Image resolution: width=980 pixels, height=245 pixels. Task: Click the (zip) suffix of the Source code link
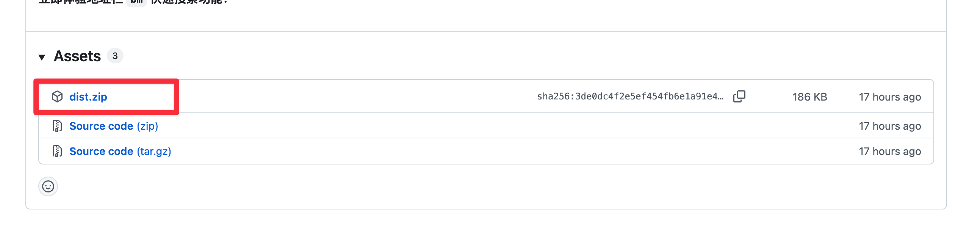coord(147,126)
